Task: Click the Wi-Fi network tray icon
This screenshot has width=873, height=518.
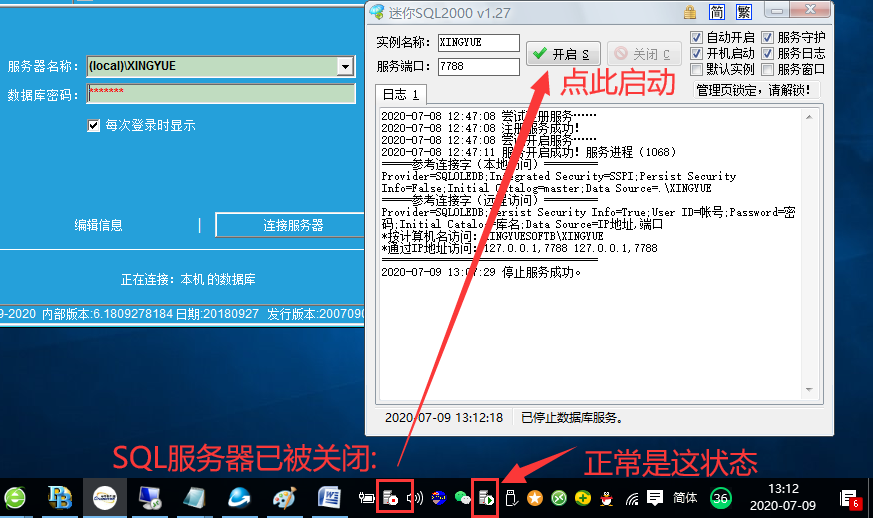Action: click(x=631, y=498)
